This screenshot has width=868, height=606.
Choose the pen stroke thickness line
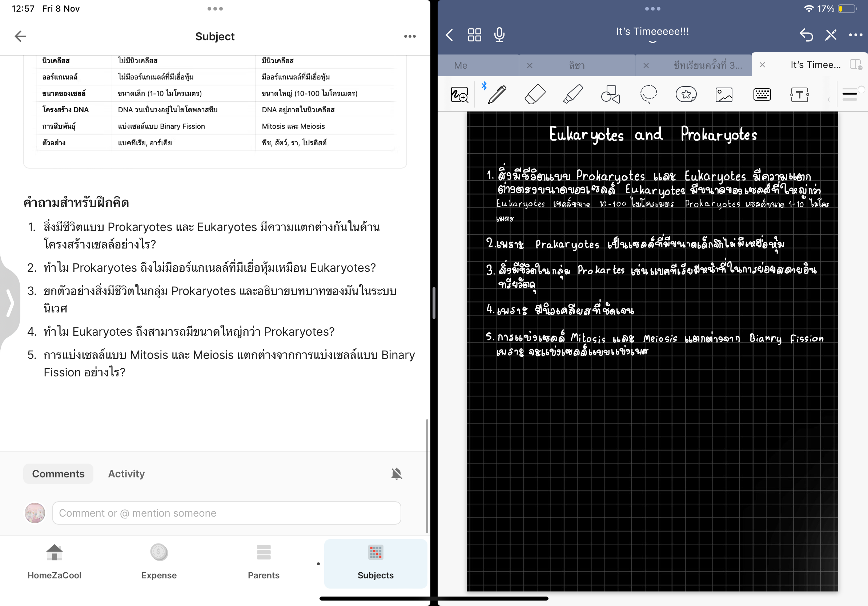849,94
